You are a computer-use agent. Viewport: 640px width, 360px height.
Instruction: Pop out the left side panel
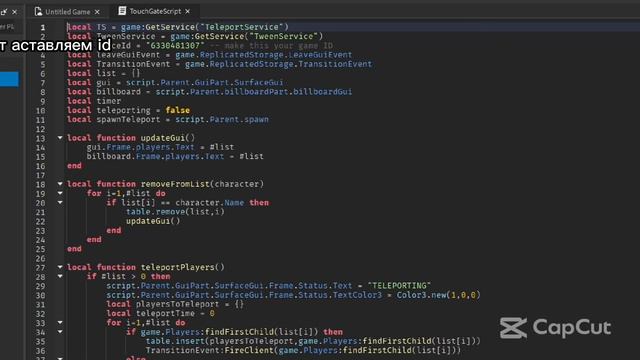tap(4, 12)
